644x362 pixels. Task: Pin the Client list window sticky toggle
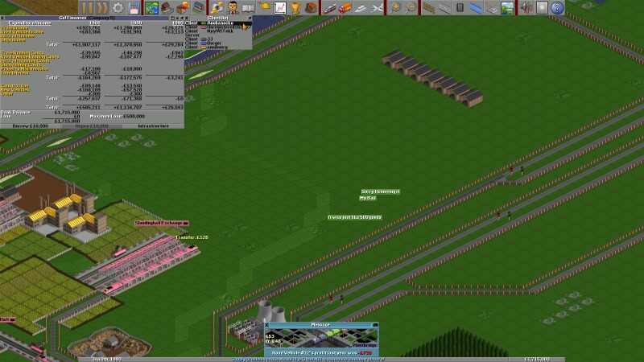coord(250,18)
